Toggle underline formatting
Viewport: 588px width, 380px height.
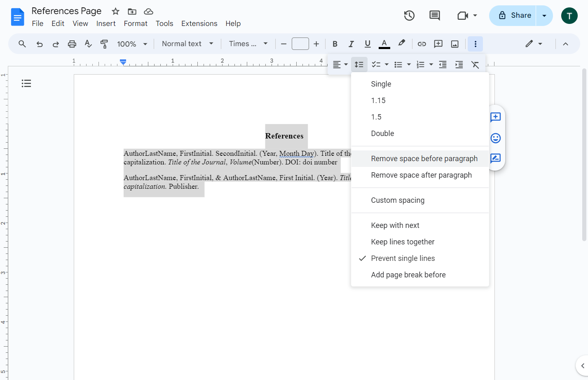[368, 44]
